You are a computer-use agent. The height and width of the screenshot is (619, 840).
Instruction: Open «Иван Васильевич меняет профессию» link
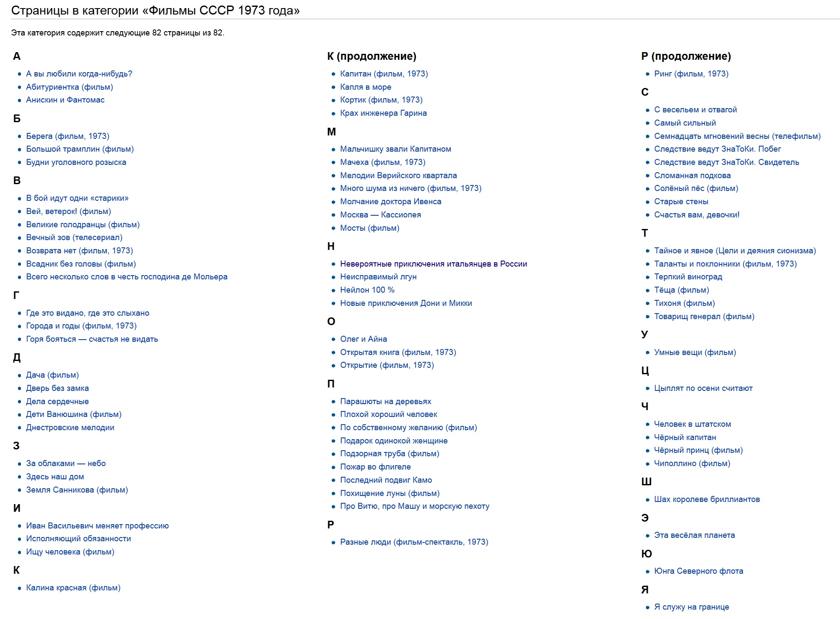(97, 526)
